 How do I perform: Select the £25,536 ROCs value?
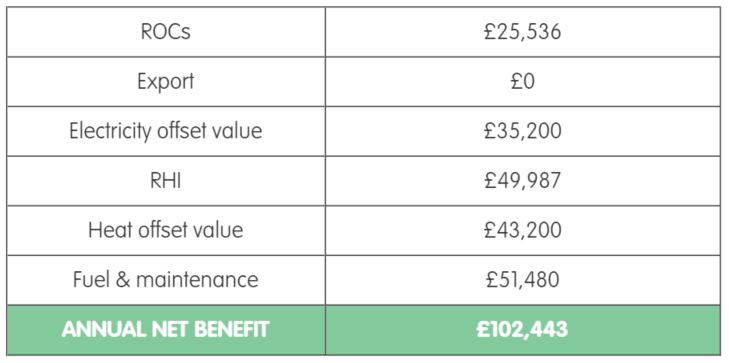click(x=522, y=32)
